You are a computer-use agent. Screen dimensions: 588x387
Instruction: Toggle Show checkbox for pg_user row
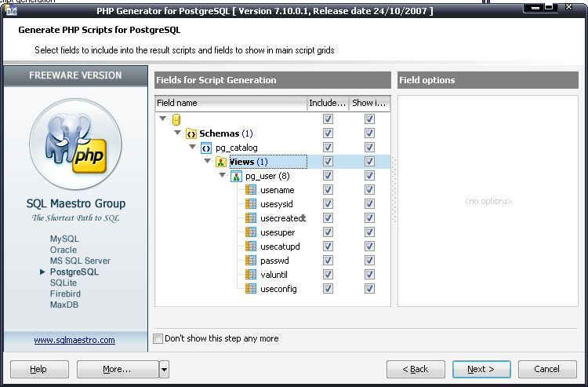[x=369, y=175]
